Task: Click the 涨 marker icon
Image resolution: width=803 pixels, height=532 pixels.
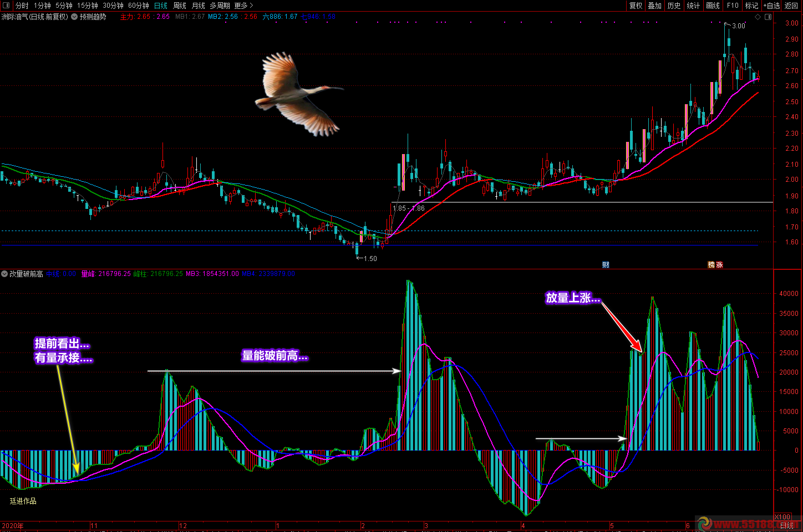Action: click(719, 265)
